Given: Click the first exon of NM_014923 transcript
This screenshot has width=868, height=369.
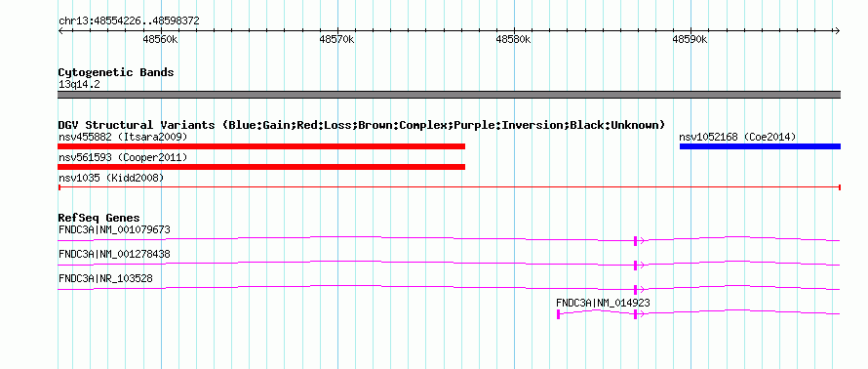Looking at the screenshot, I should tap(558, 314).
